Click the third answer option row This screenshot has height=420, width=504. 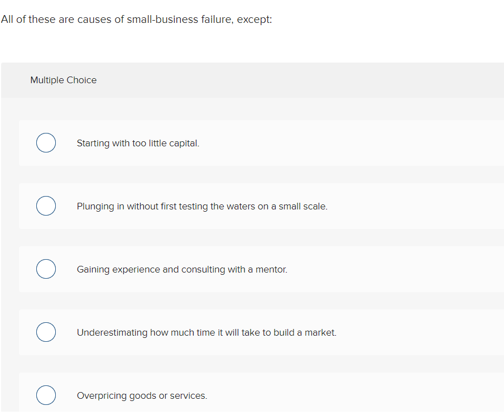(251, 269)
